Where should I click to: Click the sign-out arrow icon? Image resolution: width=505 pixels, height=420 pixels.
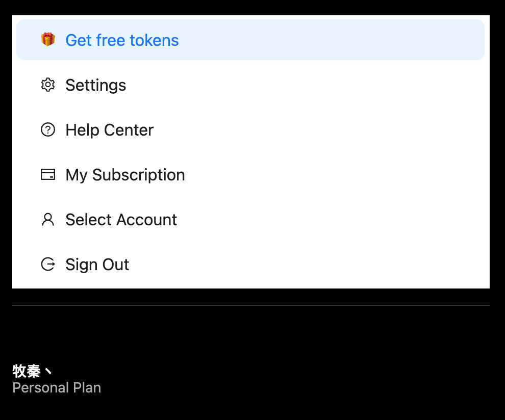(x=48, y=265)
